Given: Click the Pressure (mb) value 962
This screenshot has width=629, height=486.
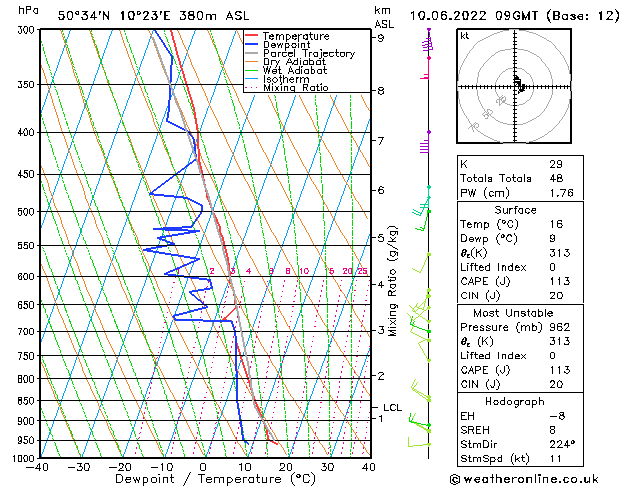Looking at the screenshot, I should (x=560, y=327).
